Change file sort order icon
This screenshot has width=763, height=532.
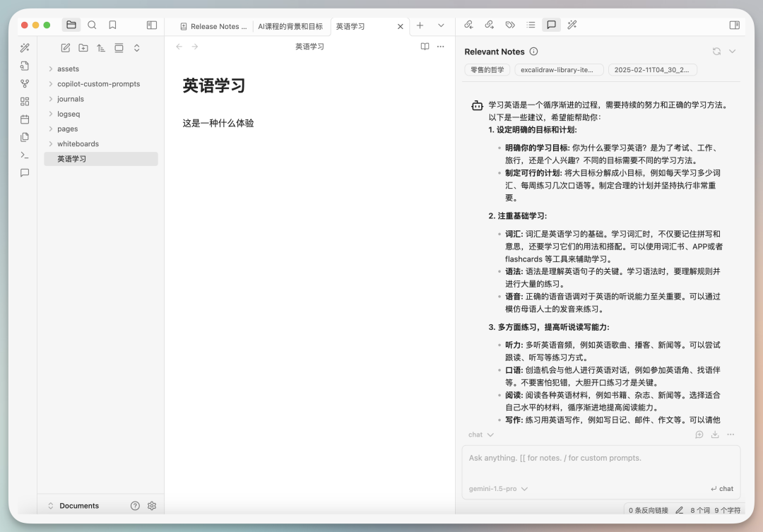point(101,48)
